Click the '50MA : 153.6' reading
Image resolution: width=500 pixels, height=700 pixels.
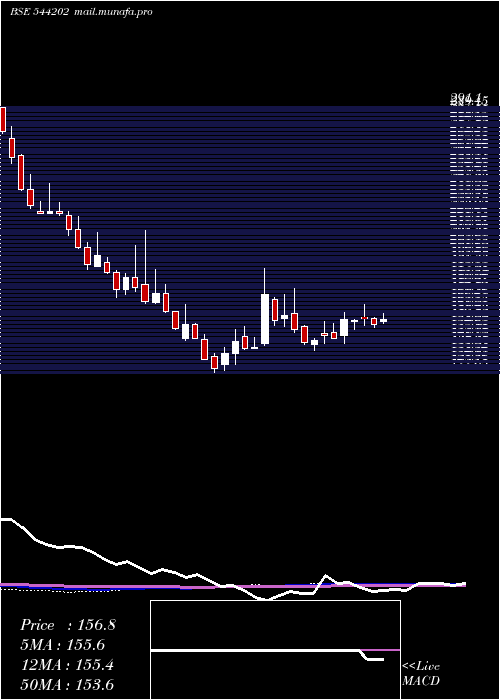pyautogui.click(x=67, y=684)
